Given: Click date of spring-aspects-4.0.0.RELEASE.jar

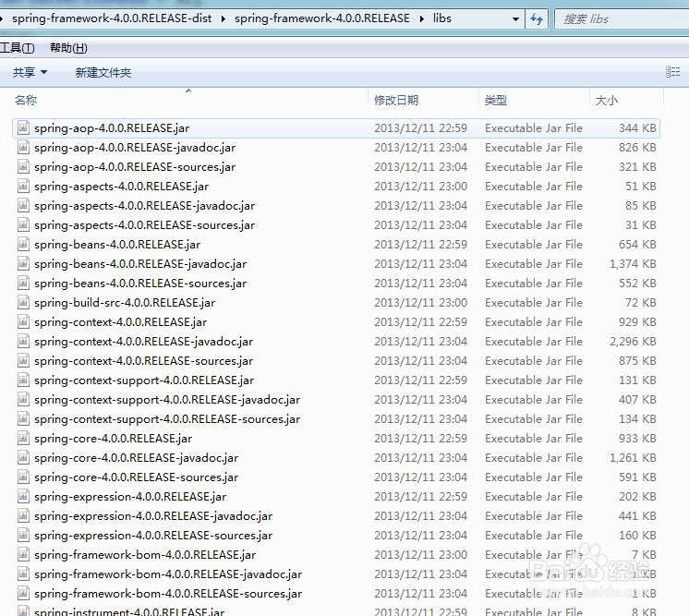Looking at the screenshot, I should click(420, 186).
